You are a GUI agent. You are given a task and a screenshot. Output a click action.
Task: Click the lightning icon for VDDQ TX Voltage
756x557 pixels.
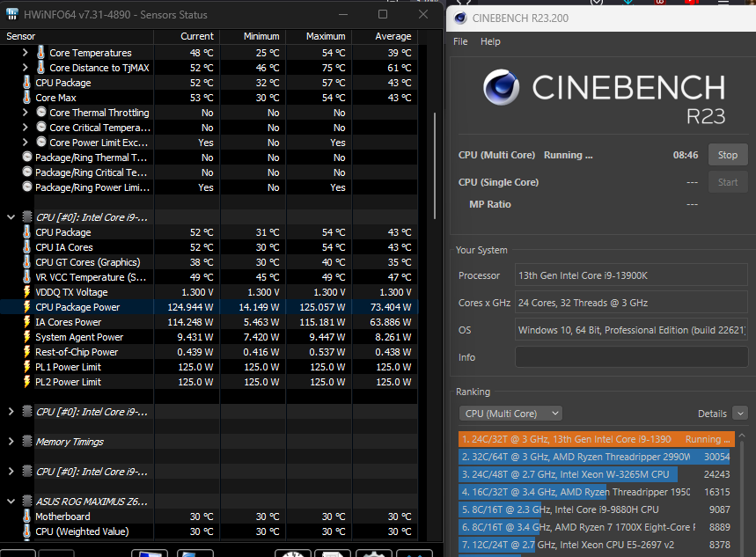27,291
